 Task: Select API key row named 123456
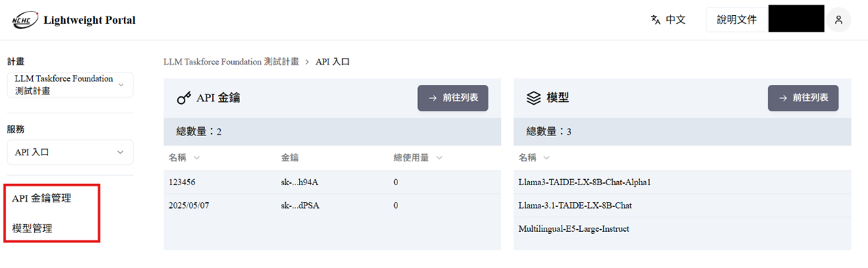(x=332, y=183)
